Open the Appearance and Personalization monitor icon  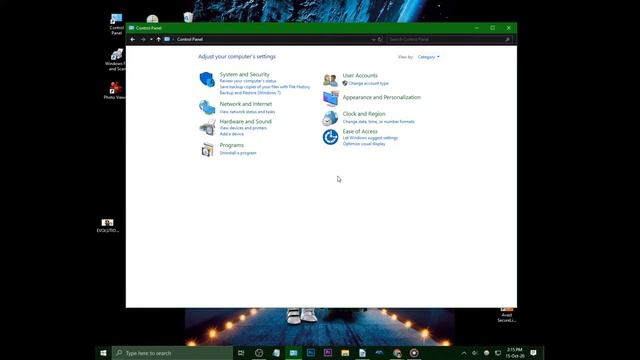pyautogui.click(x=330, y=98)
